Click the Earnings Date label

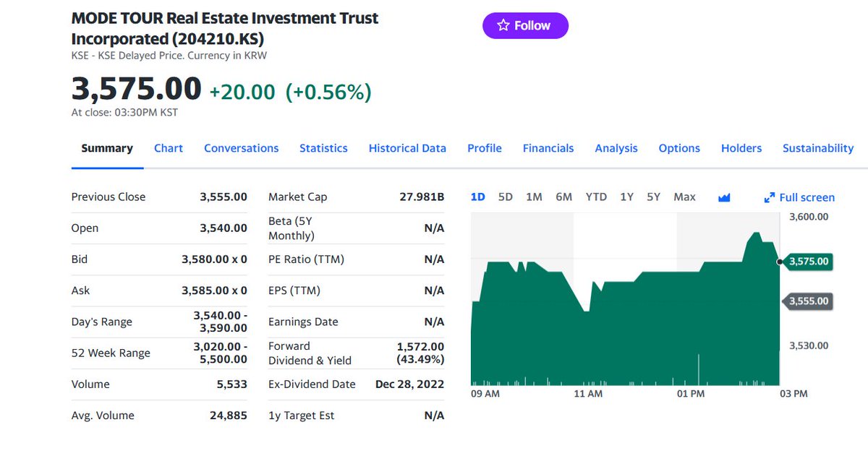[x=303, y=322]
